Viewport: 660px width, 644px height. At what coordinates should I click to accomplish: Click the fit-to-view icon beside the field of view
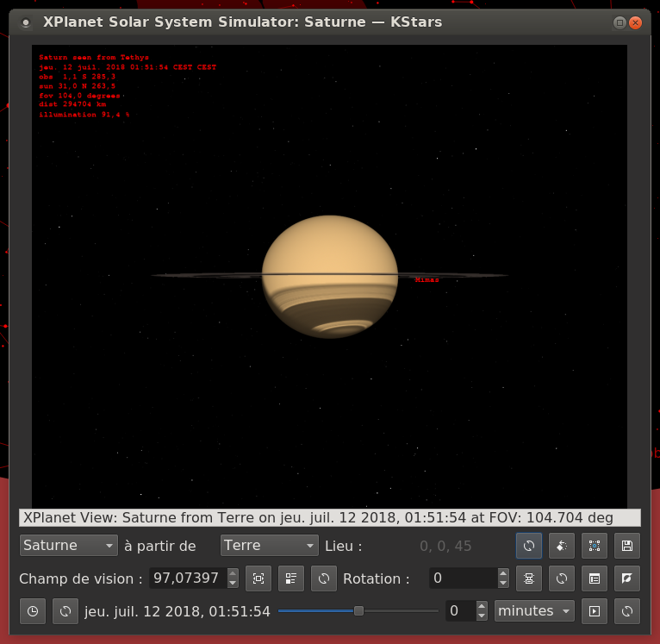(258, 578)
